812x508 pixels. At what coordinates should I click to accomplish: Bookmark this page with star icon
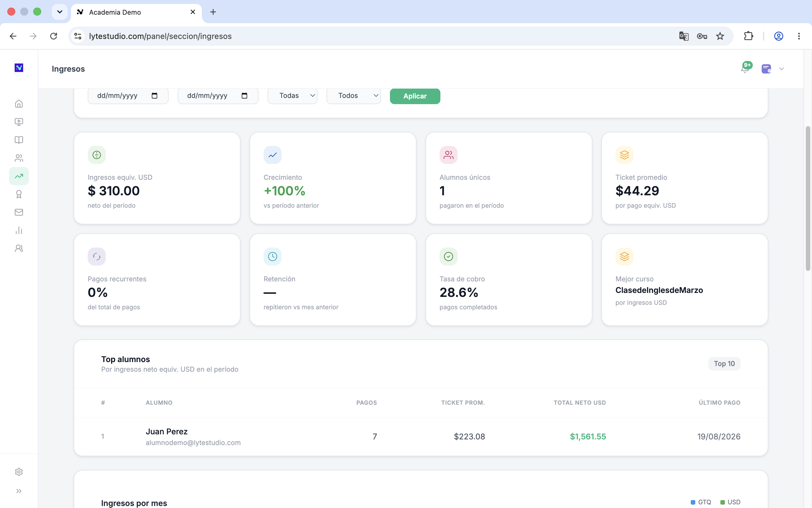pyautogui.click(x=720, y=36)
